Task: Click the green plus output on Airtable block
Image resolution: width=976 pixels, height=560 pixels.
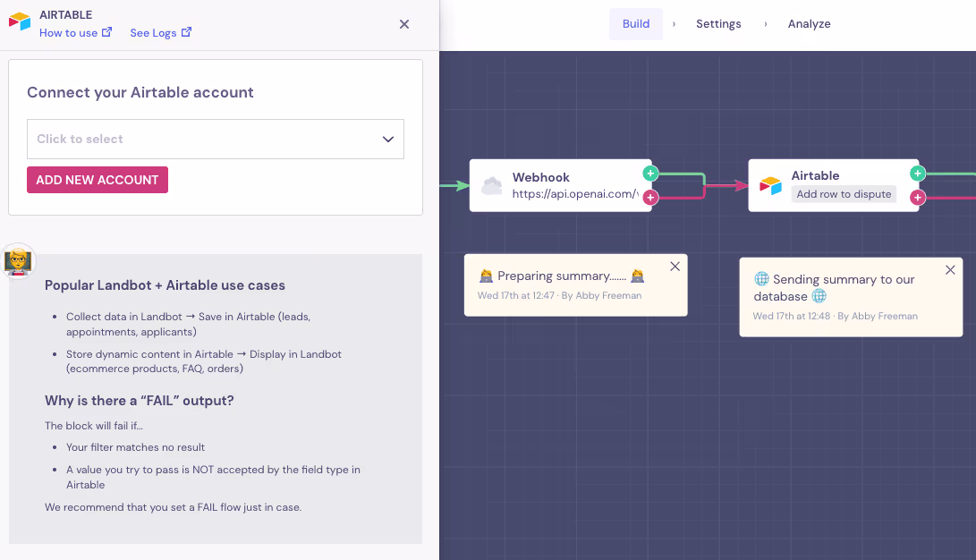Action: tap(918, 173)
